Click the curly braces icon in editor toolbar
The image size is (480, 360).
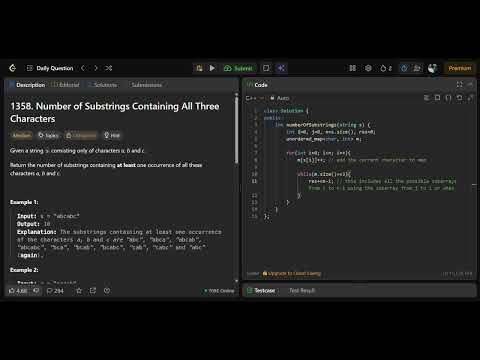(448, 98)
